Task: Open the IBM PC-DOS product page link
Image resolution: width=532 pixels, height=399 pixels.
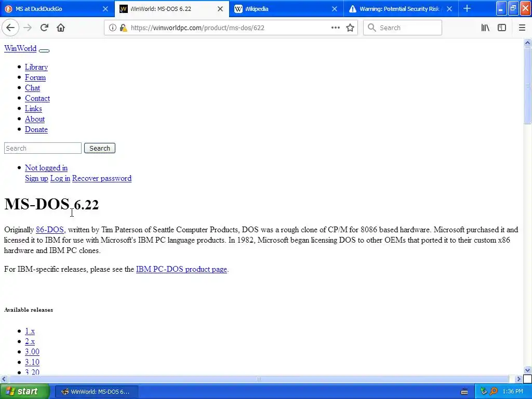Action: pyautogui.click(x=181, y=269)
